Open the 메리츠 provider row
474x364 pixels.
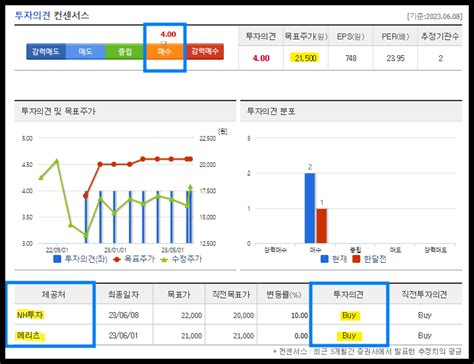pyautogui.click(x=29, y=335)
